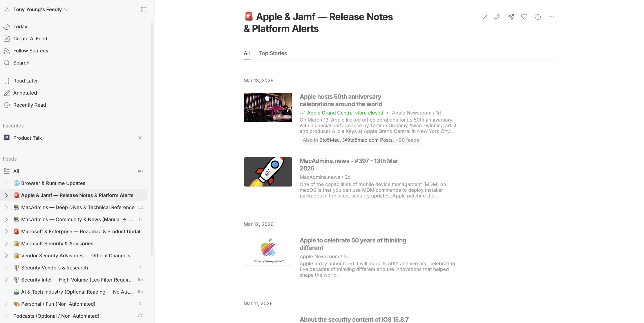644x323 pixels.
Task: Stay on the All articles tab
Action: [247, 53]
